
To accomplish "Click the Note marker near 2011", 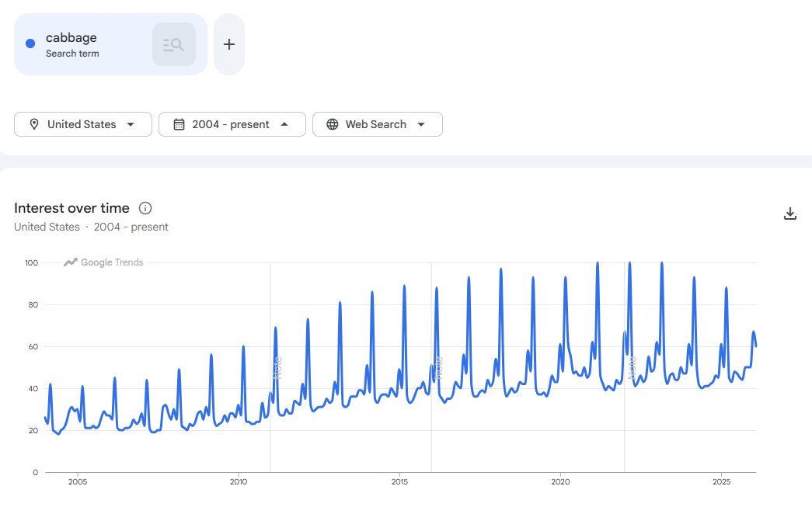I will tap(277, 368).
